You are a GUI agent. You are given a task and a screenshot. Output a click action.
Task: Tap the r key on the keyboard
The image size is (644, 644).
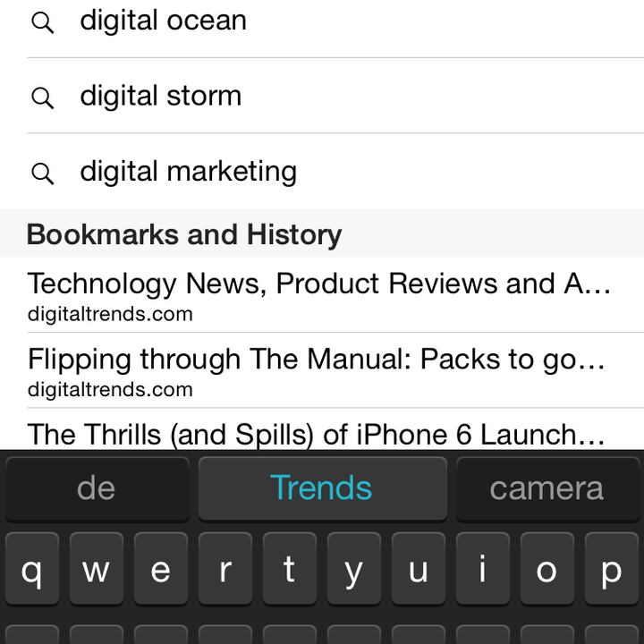pyautogui.click(x=225, y=569)
